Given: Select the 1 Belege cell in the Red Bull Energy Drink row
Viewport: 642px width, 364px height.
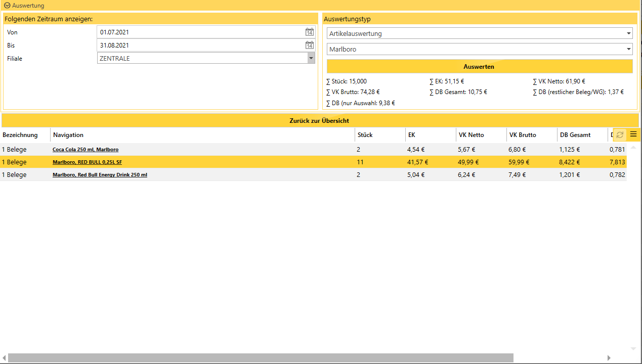Looking at the screenshot, I should (14, 175).
